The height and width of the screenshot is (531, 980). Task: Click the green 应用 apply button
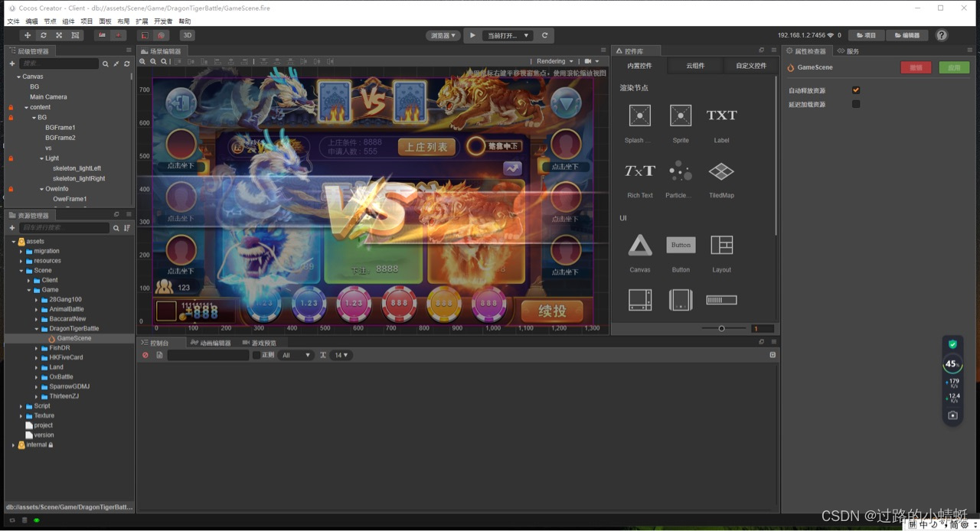tap(954, 67)
